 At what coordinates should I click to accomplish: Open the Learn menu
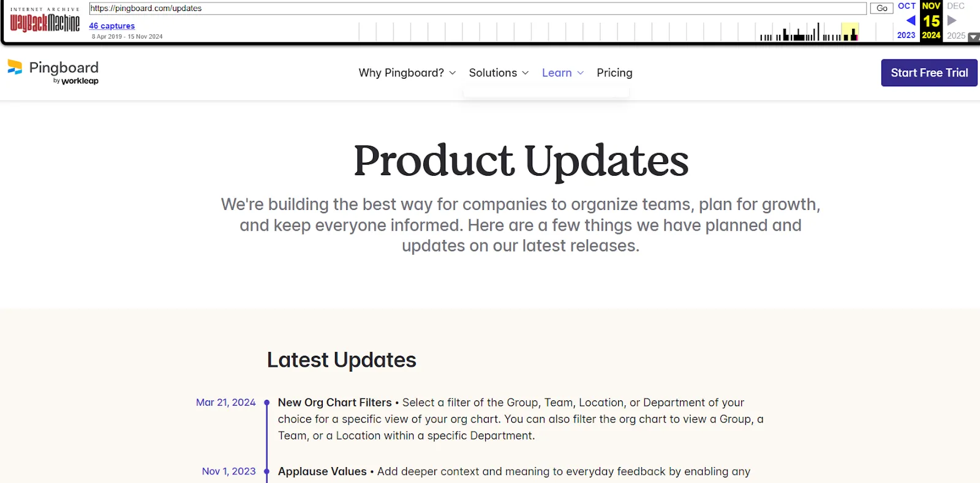coord(557,73)
